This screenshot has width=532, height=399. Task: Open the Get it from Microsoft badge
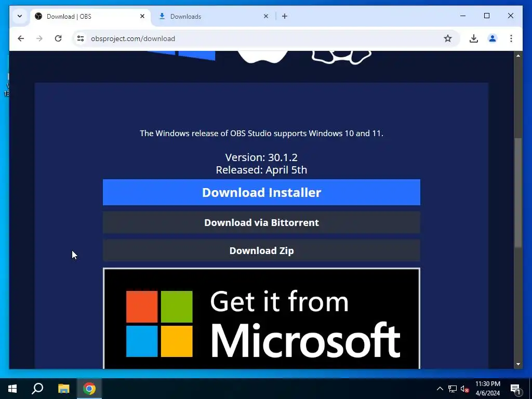click(261, 318)
